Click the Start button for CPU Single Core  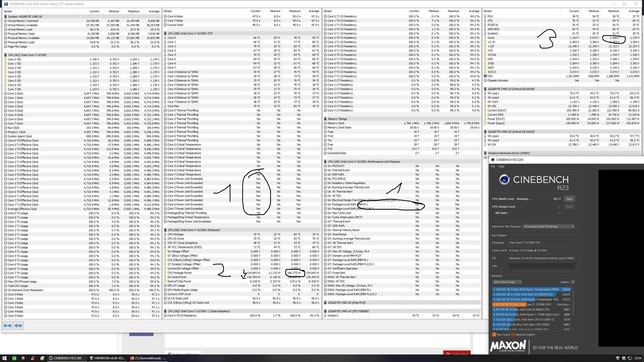tap(569, 207)
